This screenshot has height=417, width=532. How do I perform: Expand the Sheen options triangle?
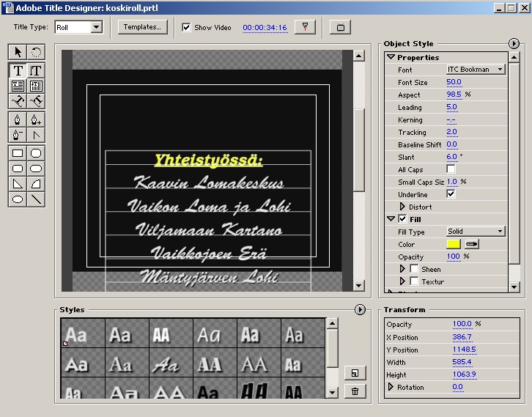[402, 269]
